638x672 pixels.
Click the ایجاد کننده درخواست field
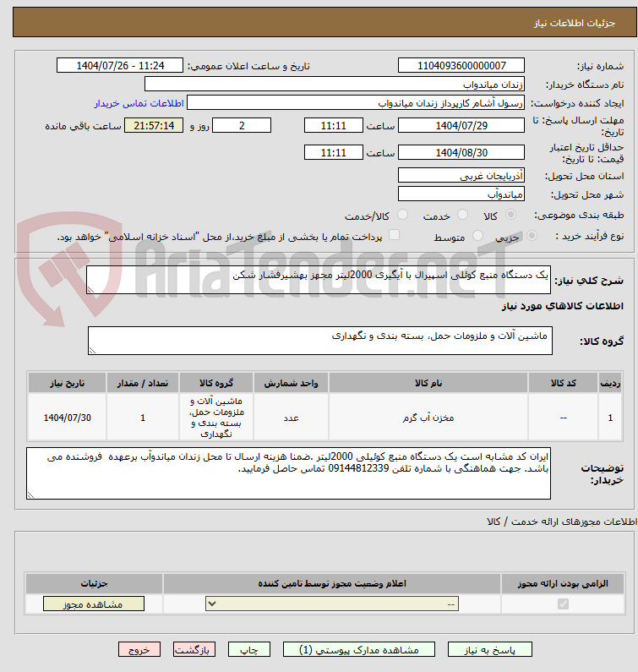tap(356, 103)
